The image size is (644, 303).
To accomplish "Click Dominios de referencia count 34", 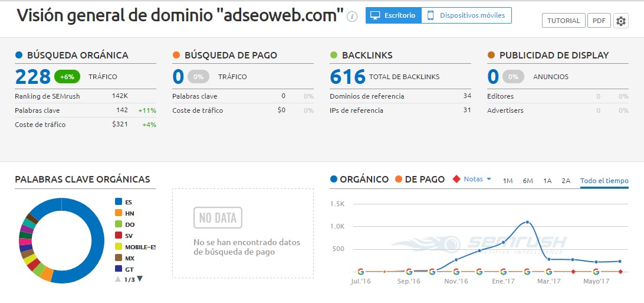I will [467, 96].
